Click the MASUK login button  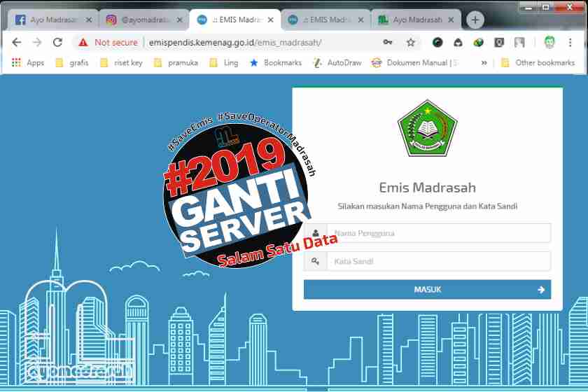click(x=427, y=289)
